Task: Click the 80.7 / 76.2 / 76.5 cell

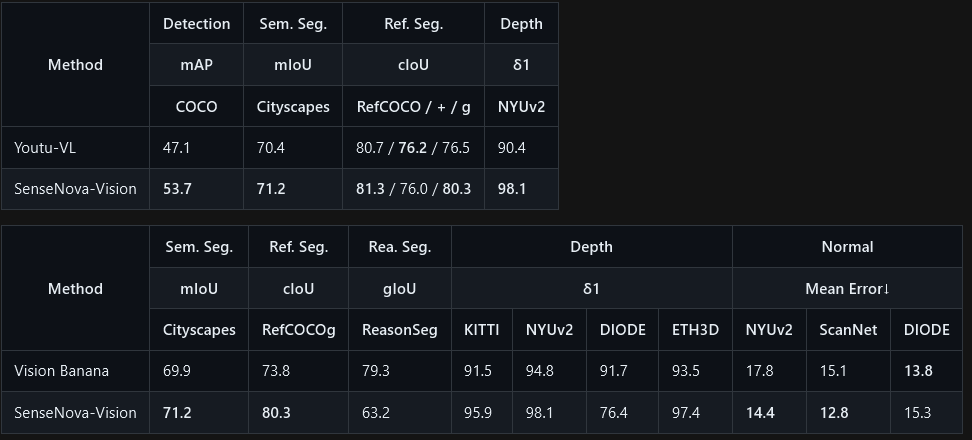Action: 413,148
